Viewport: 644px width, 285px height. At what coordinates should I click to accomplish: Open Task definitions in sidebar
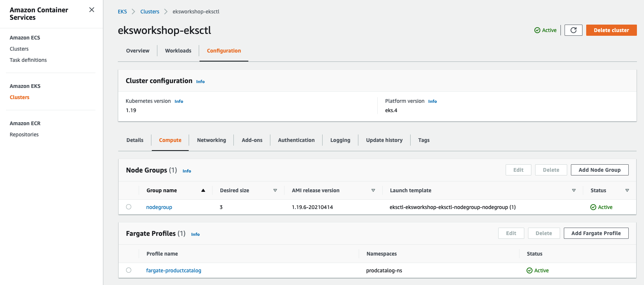[28, 60]
